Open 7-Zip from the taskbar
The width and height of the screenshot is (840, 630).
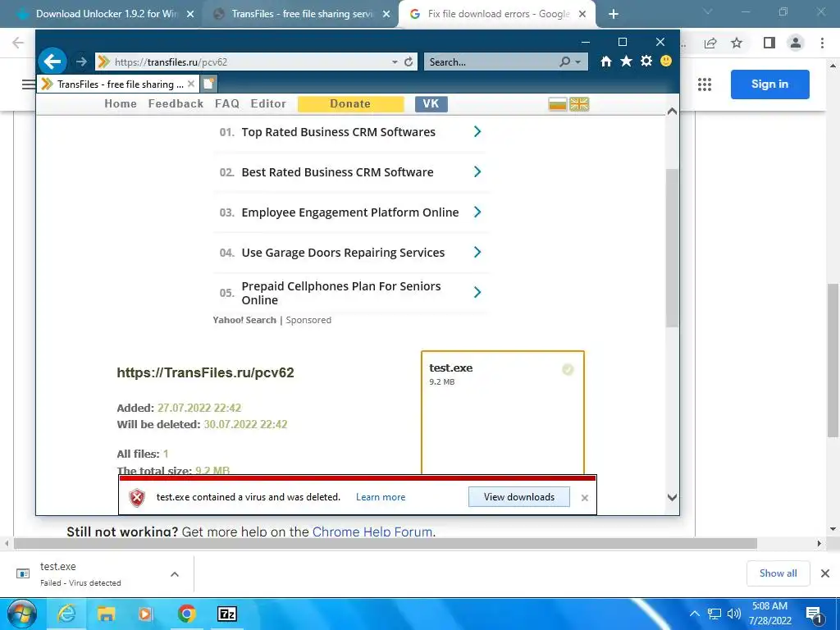point(226,614)
